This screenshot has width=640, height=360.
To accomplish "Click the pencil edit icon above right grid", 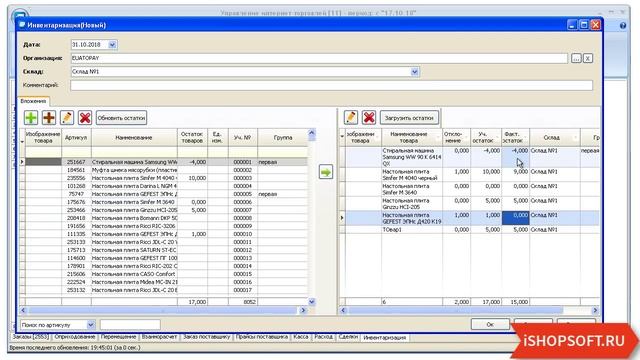I will pos(351,118).
